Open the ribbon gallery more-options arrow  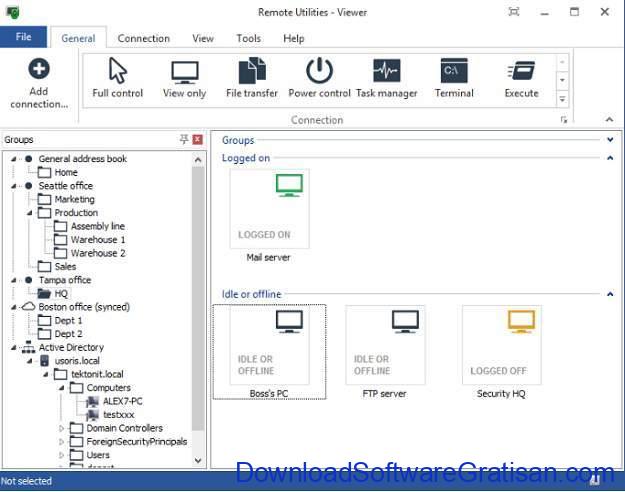coord(562,99)
